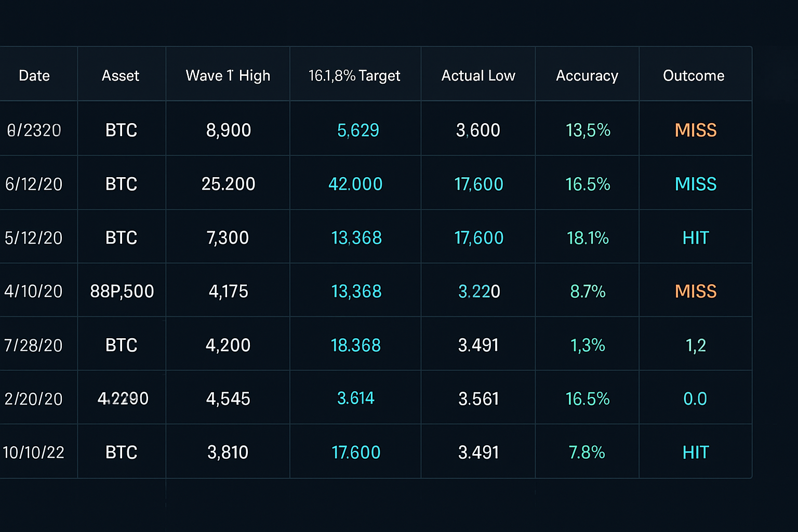Select the 3.614 target value
The image size is (798, 532).
pyautogui.click(x=355, y=398)
